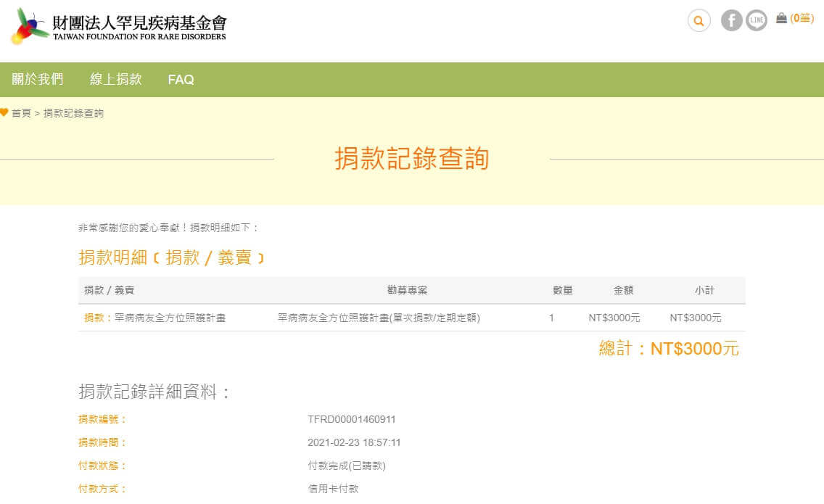Viewport: 824px width, 504px height.
Task: Open the 罕病病友全方位照護計畫 donation link
Action: (x=170, y=318)
